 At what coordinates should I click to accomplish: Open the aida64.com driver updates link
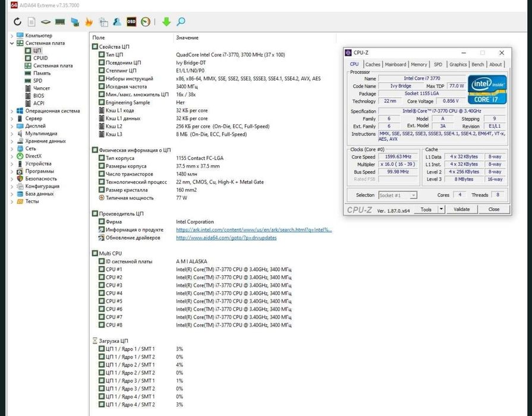(x=226, y=238)
